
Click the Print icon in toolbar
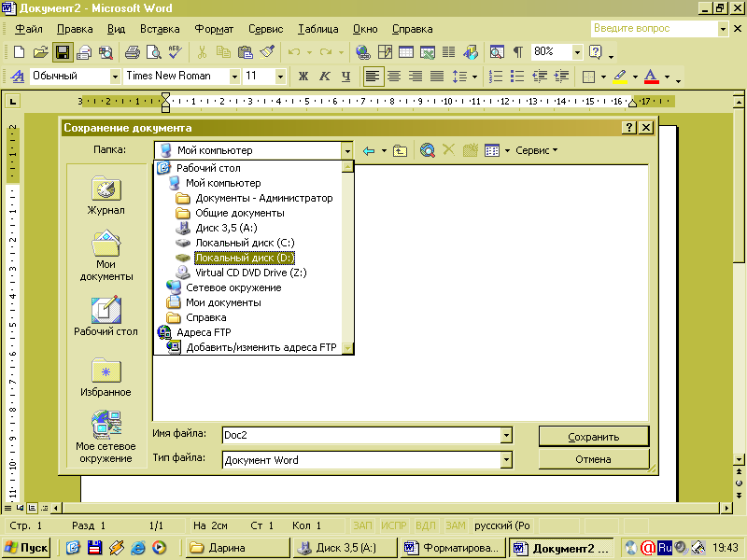(x=132, y=51)
